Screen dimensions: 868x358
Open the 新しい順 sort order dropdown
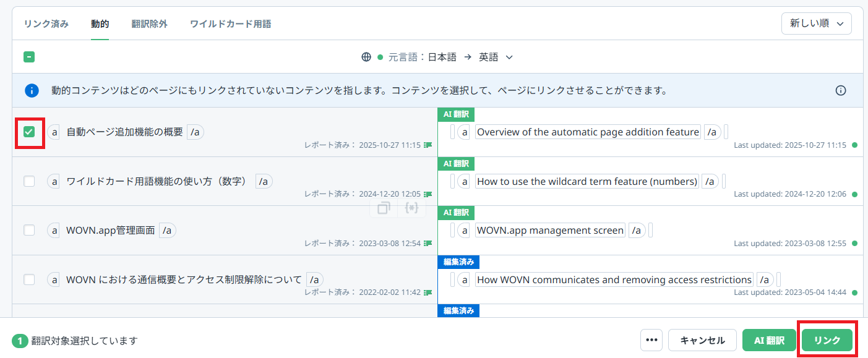point(816,23)
